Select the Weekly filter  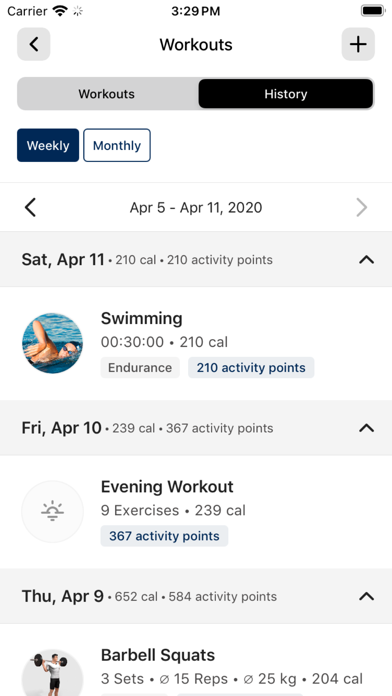point(48,145)
